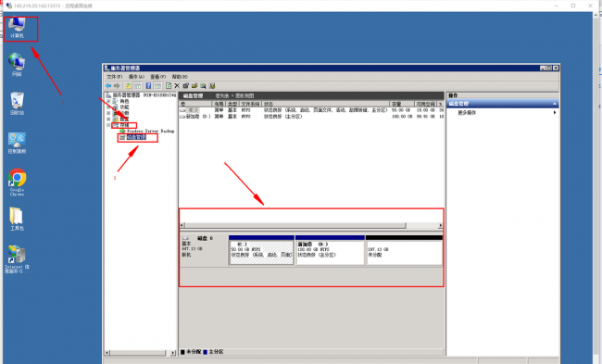Screen dimensions: 602x364
Task: Collapse the 磁盘管理 actions section
Action: tap(555, 104)
